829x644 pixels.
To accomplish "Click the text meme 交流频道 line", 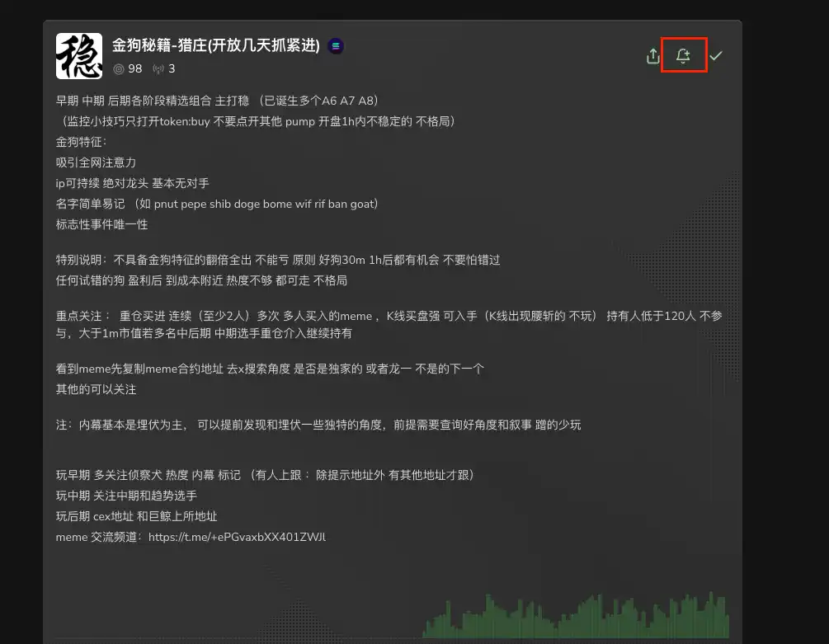I will click(x=99, y=537).
